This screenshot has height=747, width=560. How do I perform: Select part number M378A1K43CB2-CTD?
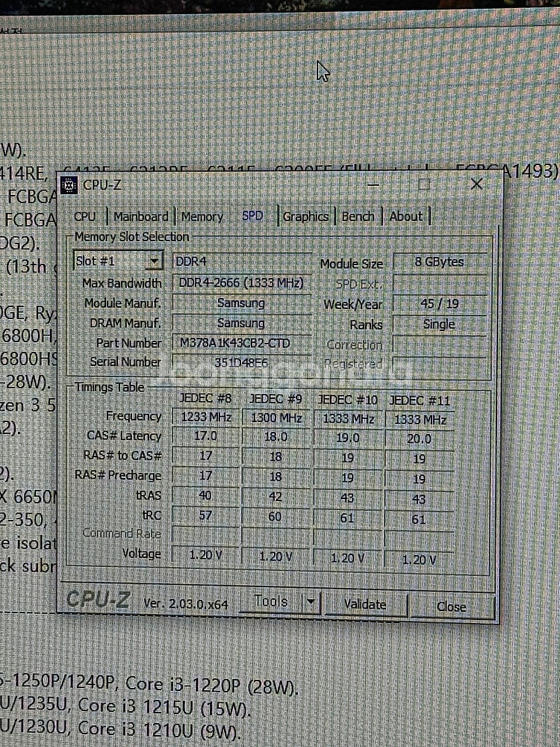pos(242,343)
